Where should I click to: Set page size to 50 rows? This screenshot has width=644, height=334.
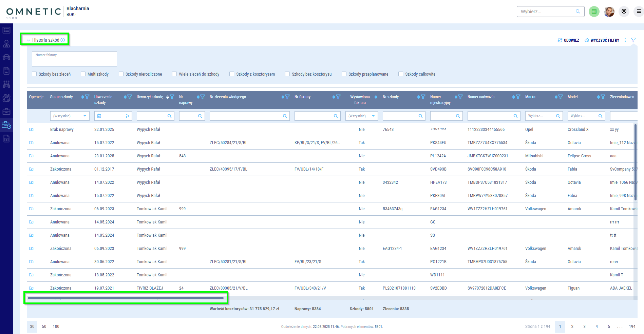click(x=44, y=327)
